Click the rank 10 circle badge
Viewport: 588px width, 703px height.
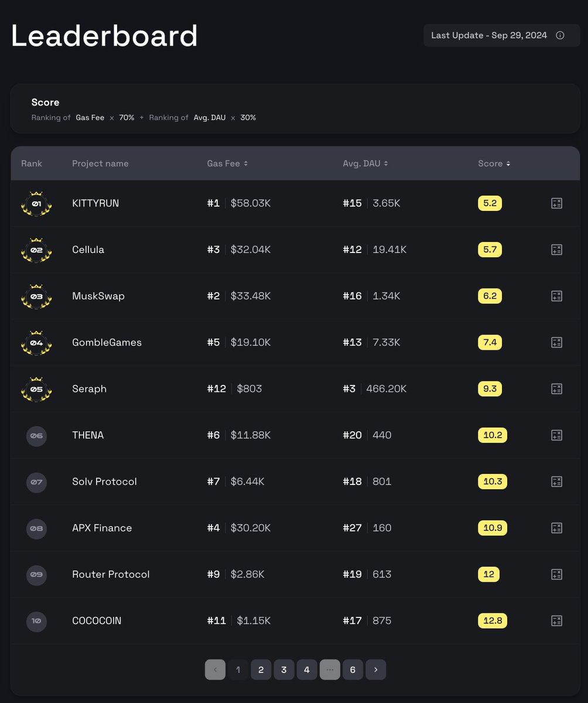[36, 620]
